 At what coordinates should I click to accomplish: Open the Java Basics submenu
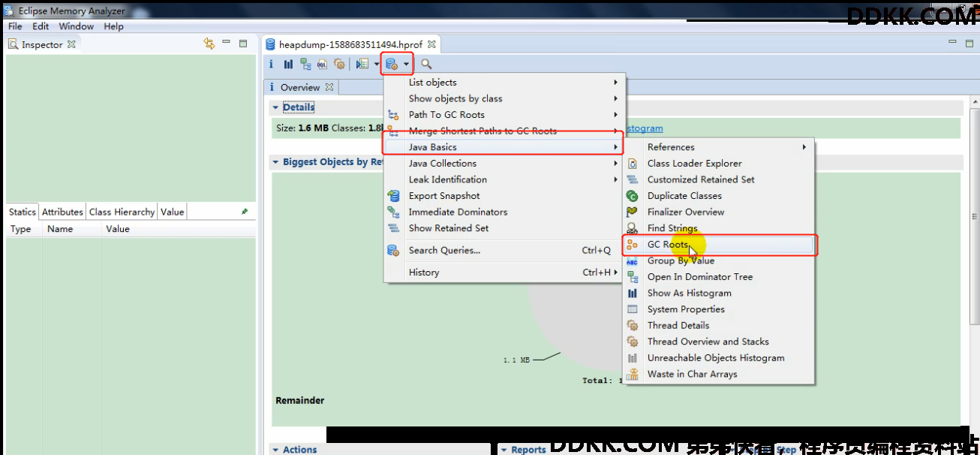503,147
